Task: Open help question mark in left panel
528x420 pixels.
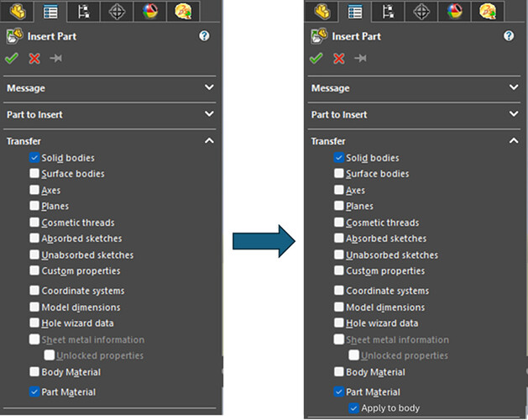Action: pos(204,36)
